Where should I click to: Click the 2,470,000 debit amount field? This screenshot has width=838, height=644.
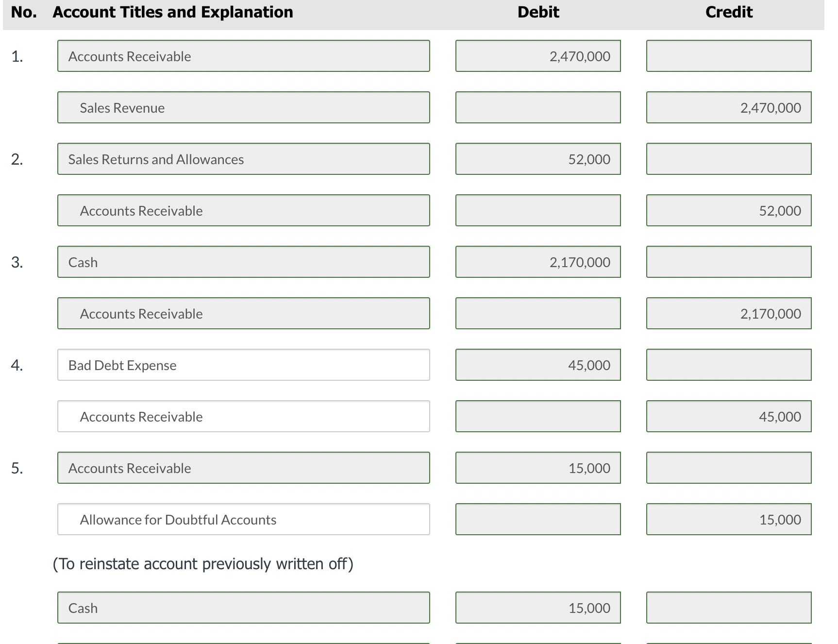click(x=538, y=56)
